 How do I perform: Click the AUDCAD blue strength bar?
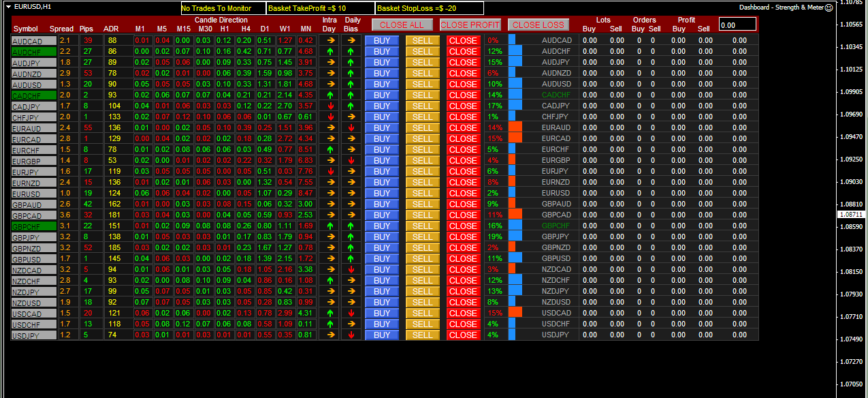511,40
